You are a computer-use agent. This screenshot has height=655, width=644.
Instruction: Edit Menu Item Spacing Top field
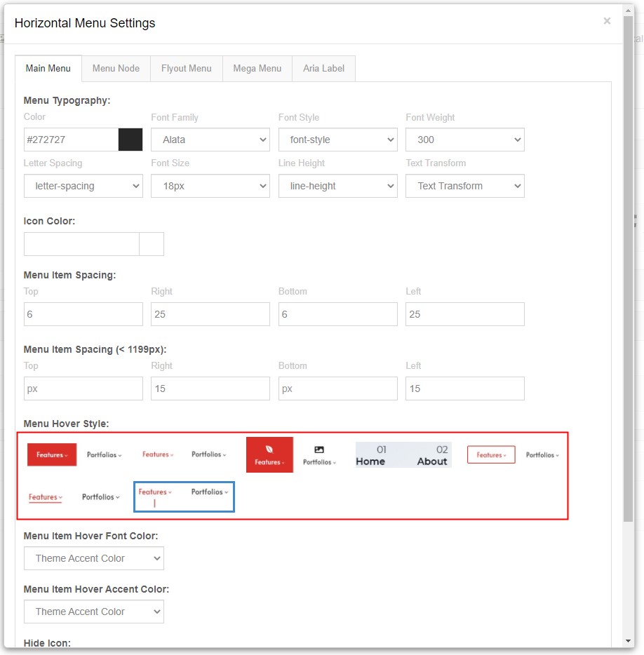[83, 314]
